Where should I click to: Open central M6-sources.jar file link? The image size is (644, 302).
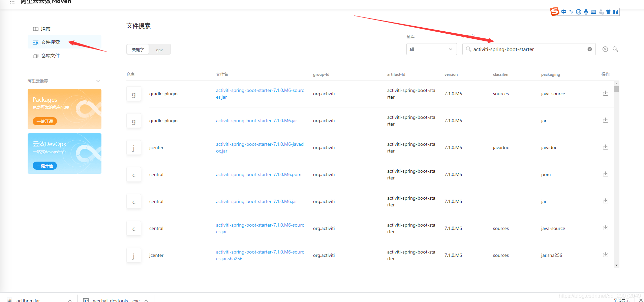point(260,228)
